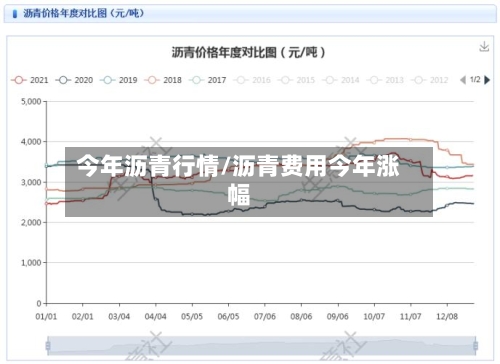Click the 05/05 x-axis date label
500x364 pixels.
coord(192,316)
